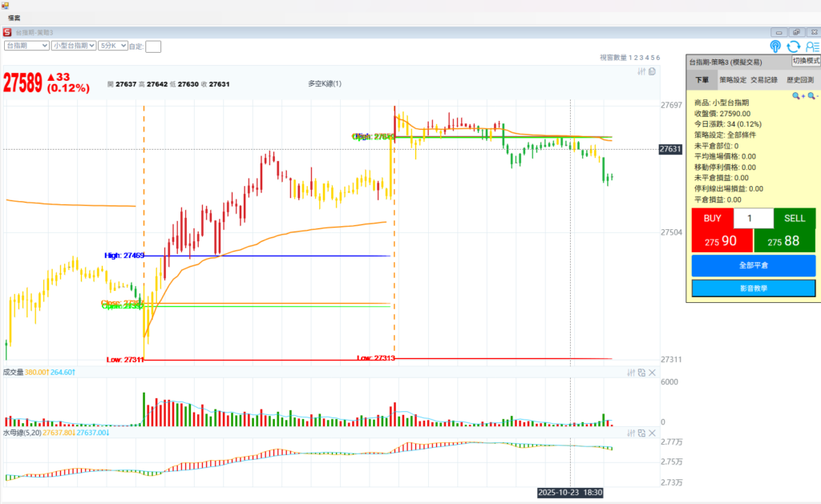821x504 pixels.
Task: Toggle the 切換模式 mode switch button
Action: click(806, 61)
